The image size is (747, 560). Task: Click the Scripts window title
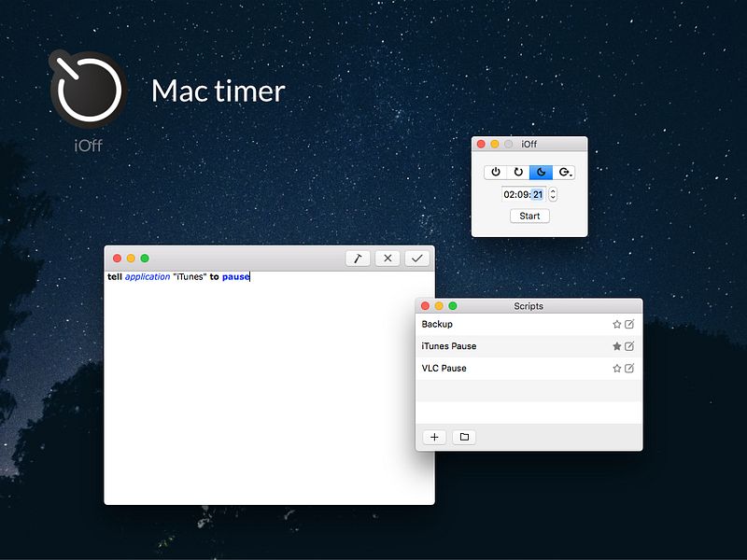click(529, 306)
